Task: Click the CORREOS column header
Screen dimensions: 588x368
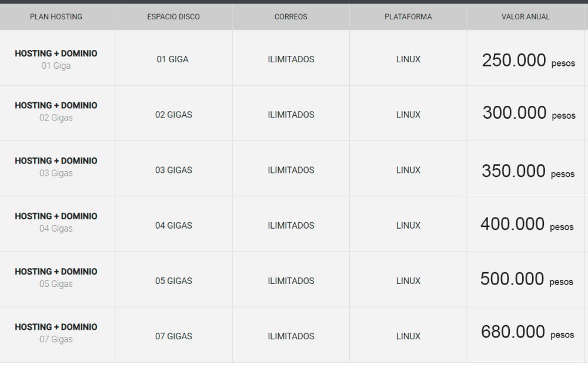Action: coord(290,17)
